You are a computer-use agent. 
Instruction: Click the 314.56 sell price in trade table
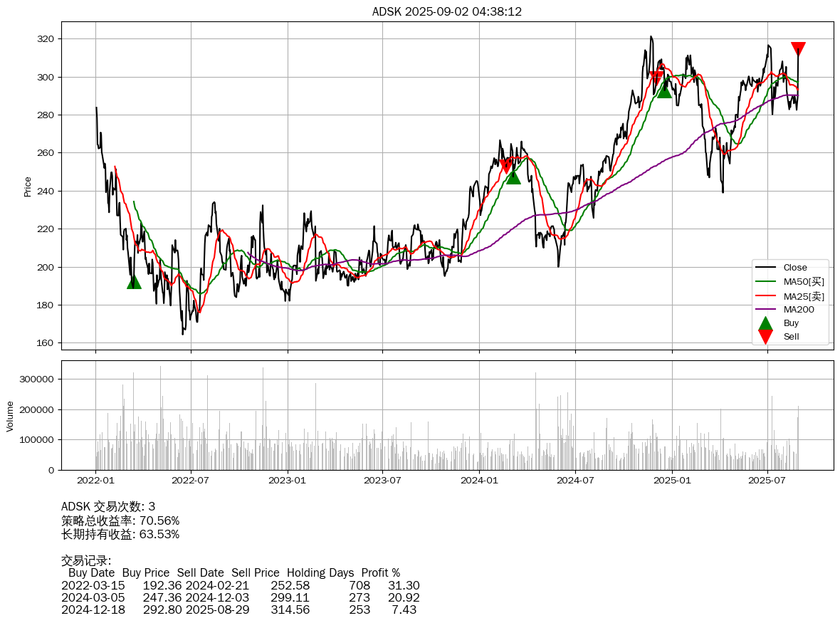point(290,610)
